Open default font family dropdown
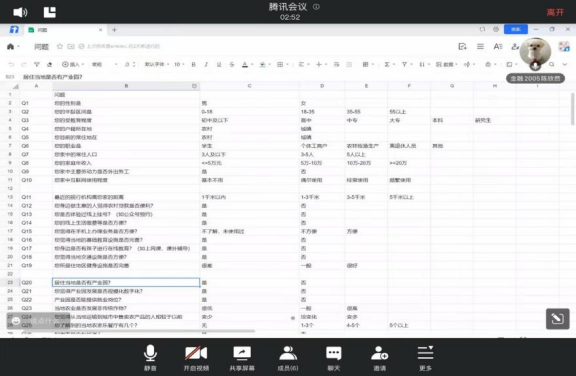 [156, 64]
